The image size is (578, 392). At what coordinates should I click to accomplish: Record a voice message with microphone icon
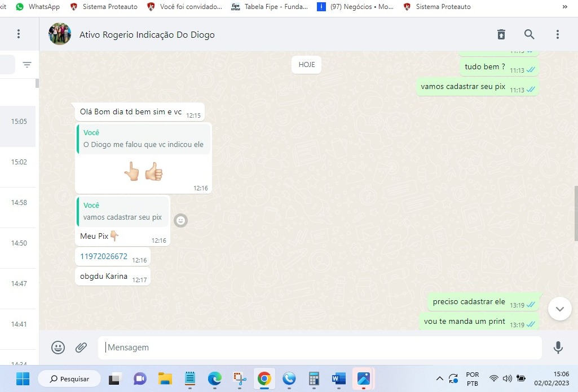[558, 348]
